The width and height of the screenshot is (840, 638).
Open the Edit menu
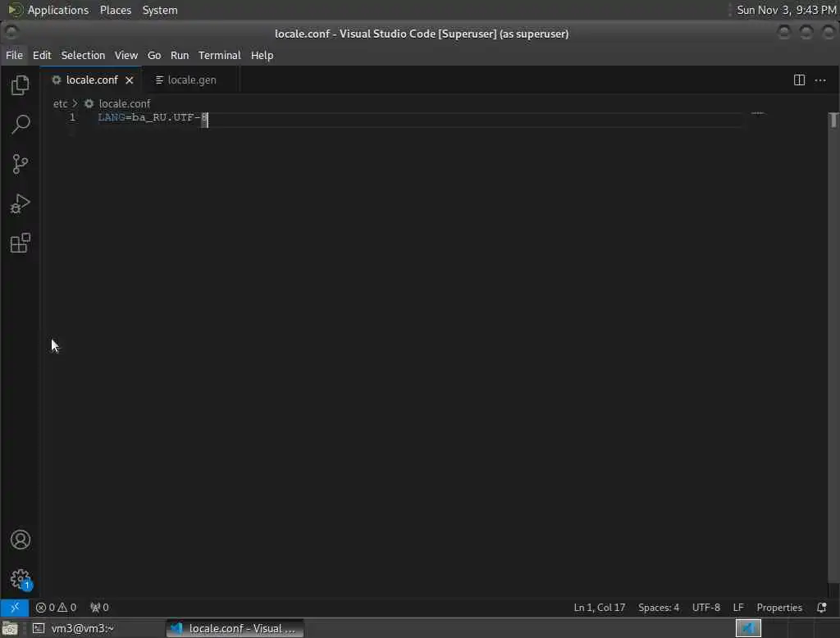pos(42,55)
